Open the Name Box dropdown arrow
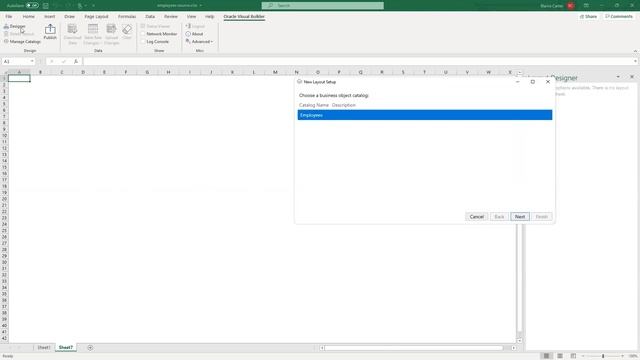 32,61
